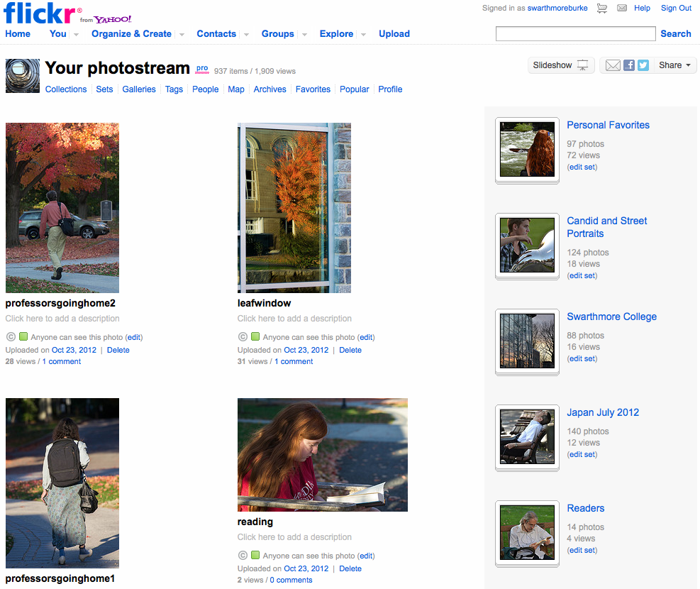700x589 pixels.
Task: Start the Slideshow
Action: (560, 65)
